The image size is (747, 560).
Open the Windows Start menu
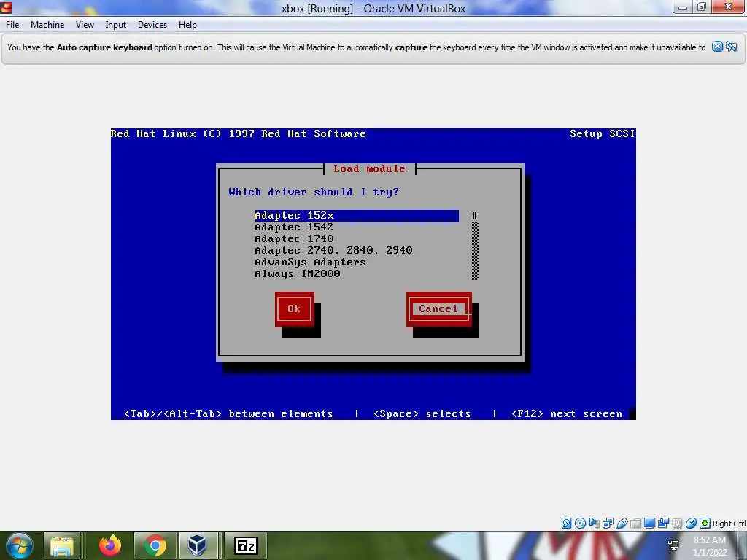19,545
